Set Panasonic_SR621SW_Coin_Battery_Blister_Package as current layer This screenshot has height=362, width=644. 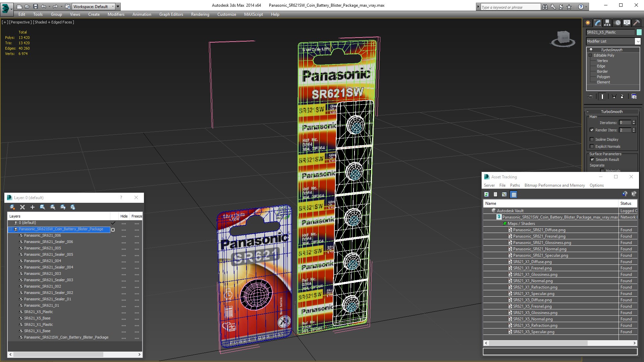[113, 230]
